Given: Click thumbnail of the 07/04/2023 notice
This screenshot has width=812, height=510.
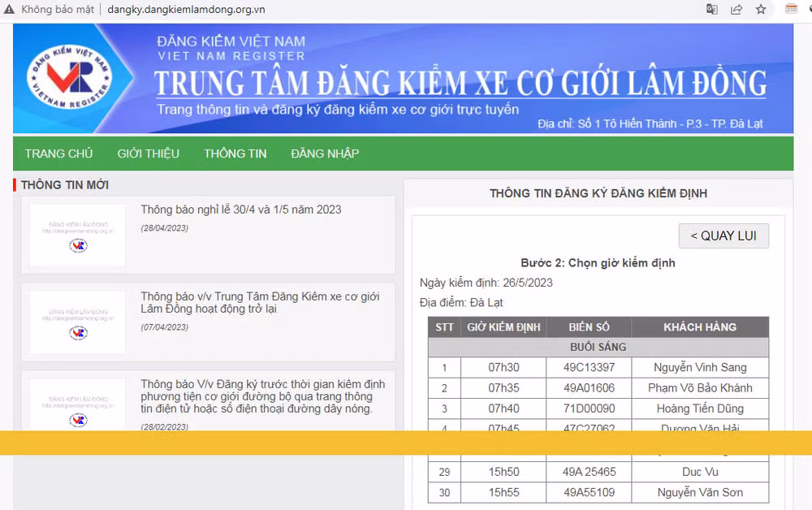Looking at the screenshot, I should pyautogui.click(x=77, y=322).
